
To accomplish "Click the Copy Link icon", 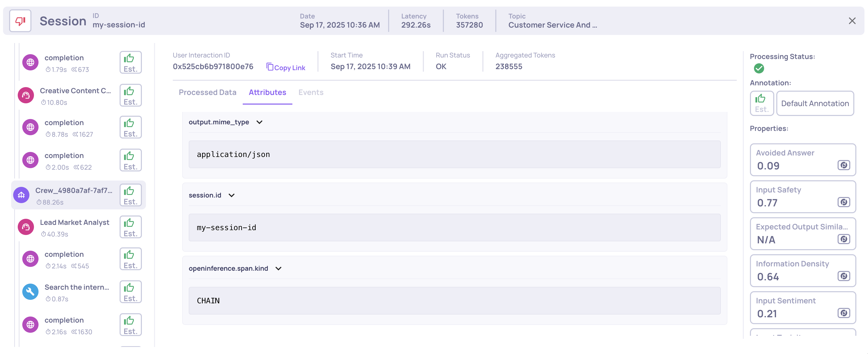I will coord(270,67).
